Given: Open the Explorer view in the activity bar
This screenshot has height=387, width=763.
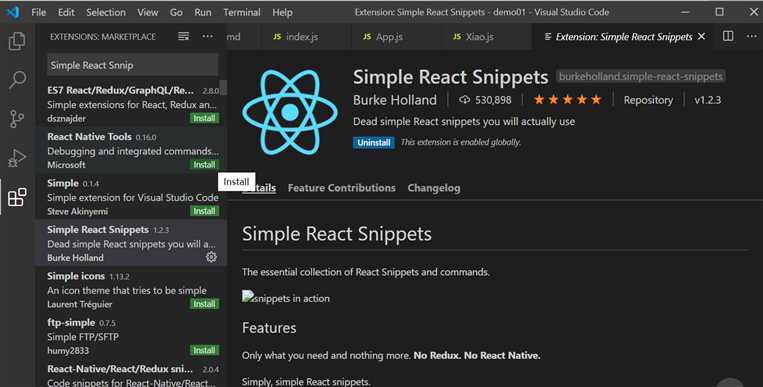Looking at the screenshot, I should pos(17,41).
